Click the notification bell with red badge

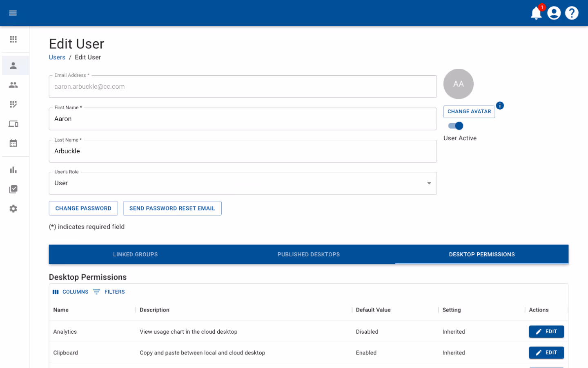pos(536,13)
